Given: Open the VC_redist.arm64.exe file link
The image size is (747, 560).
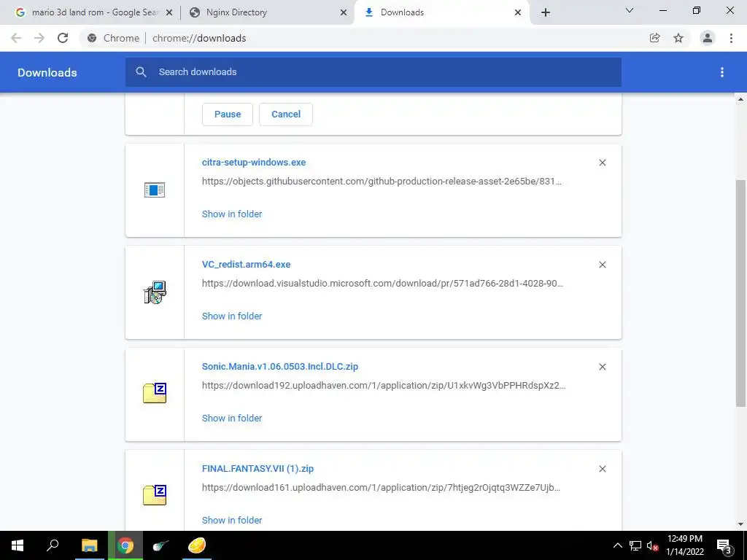Looking at the screenshot, I should [247, 264].
